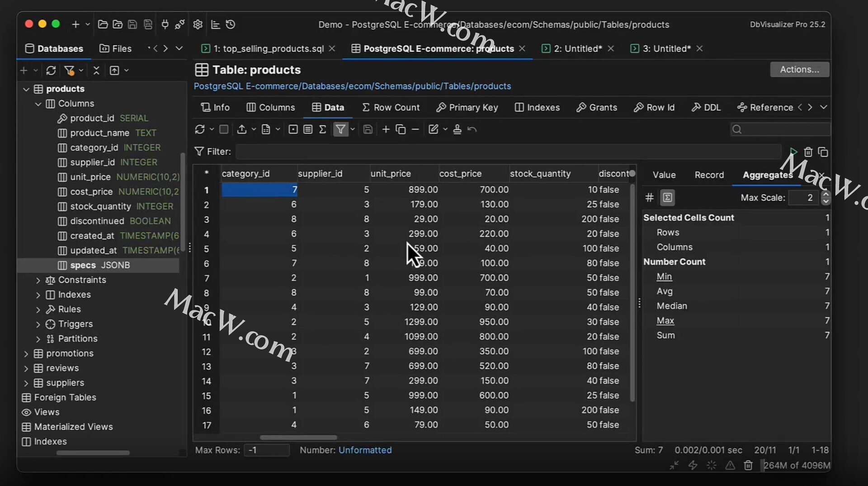Open the filter funnel dropdown arrow in grid toolbar
The width and height of the screenshot is (868, 486).
coord(353,129)
